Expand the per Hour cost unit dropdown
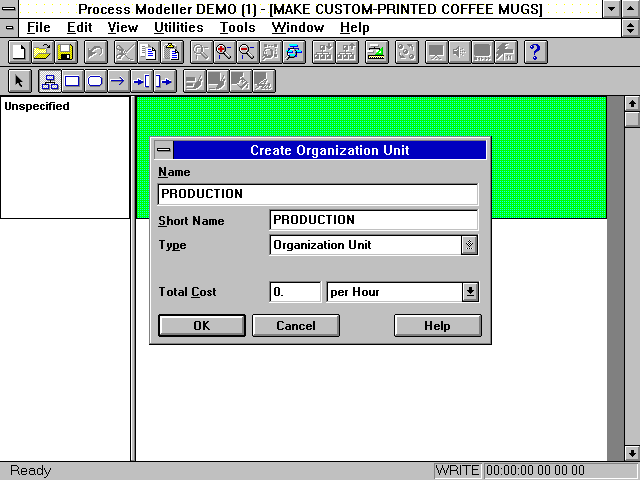 (x=469, y=292)
